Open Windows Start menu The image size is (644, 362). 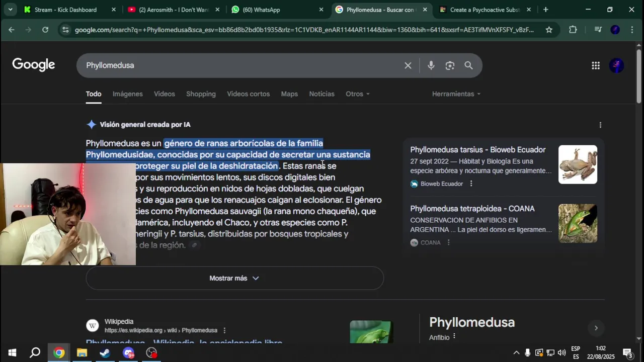coord(12,353)
